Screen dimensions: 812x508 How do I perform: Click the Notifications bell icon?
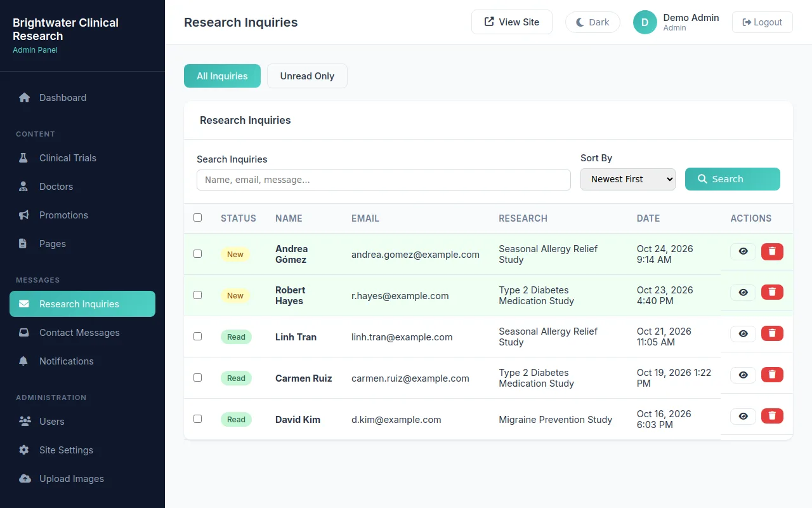tap(24, 361)
